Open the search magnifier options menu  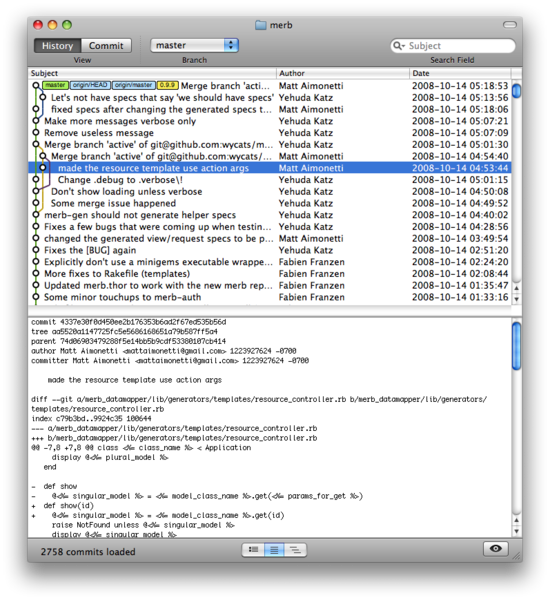[399, 46]
